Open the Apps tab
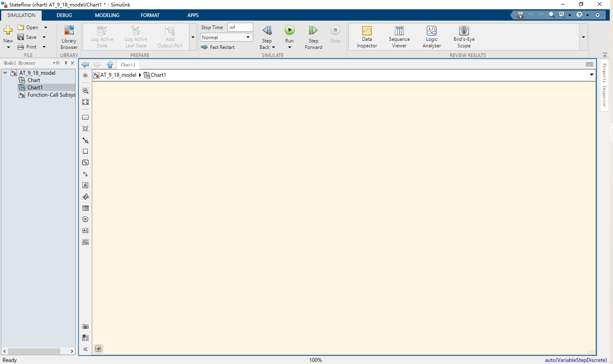Screen dimensions: 613x364 [x=193, y=15]
